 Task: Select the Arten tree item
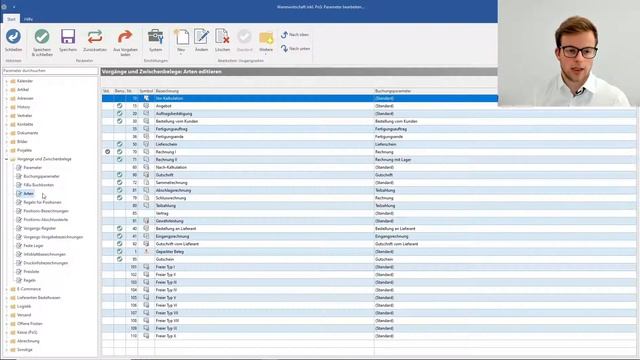point(29,193)
